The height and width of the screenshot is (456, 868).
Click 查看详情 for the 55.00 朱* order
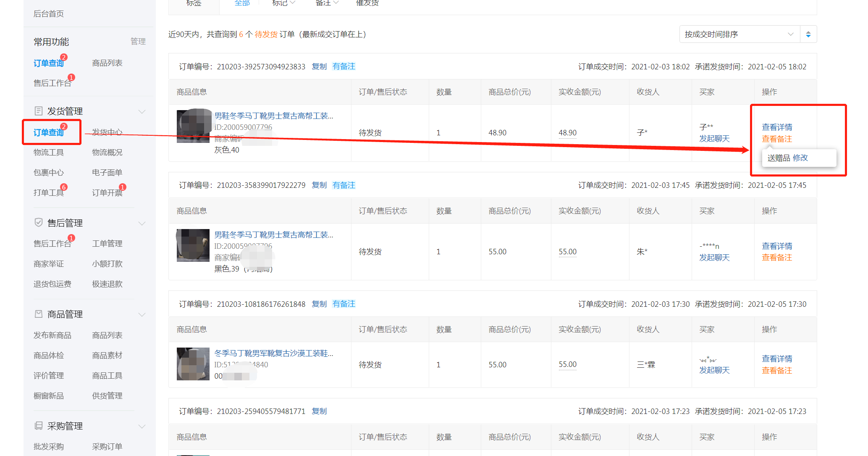pyautogui.click(x=777, y=246)
